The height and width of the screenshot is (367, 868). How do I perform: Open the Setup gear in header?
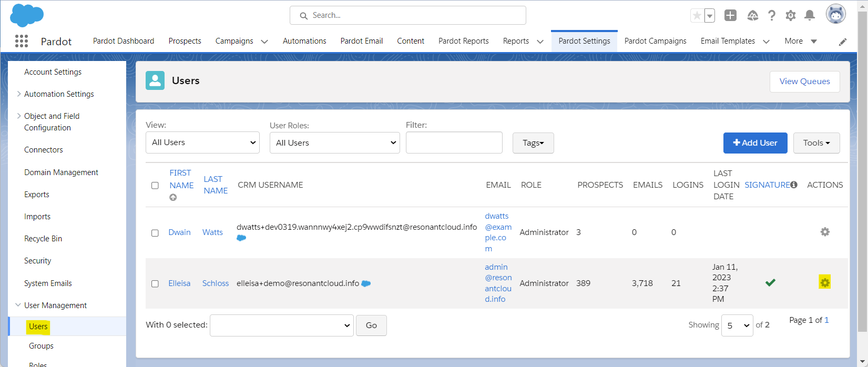[791, 15]
